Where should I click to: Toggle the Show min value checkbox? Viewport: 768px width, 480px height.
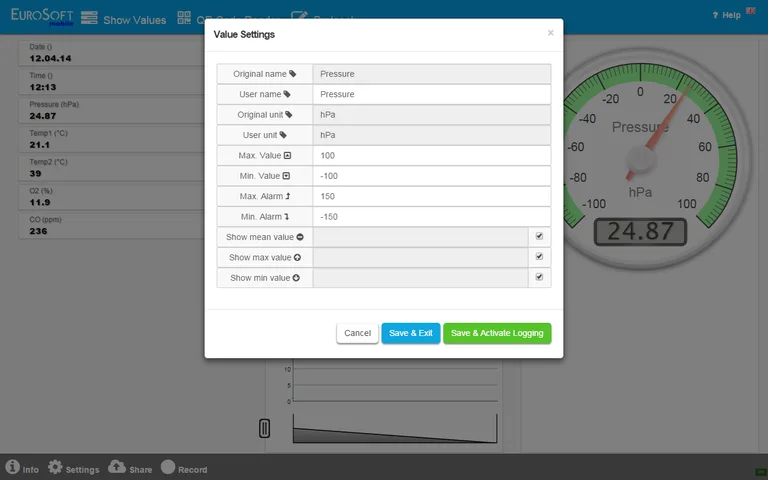(x=539, y=277)
